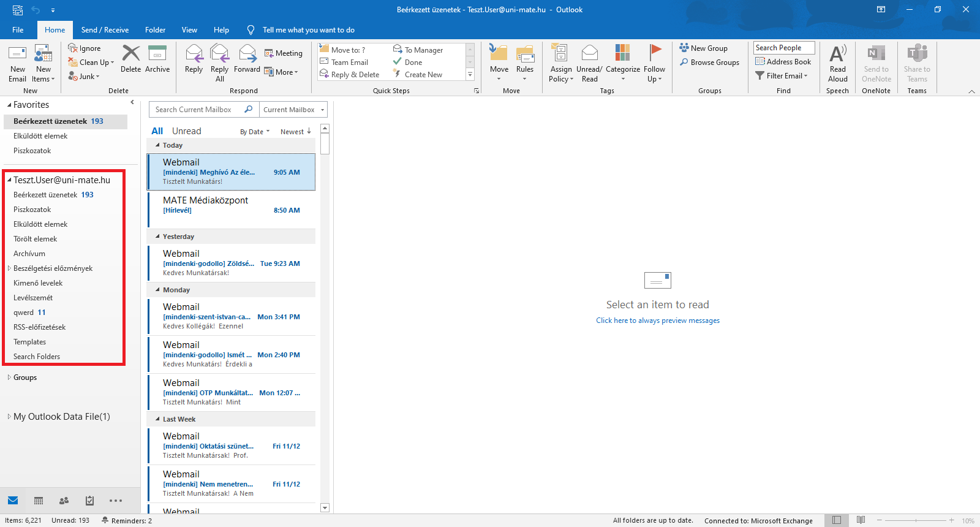The width and height of the screenshot is (980, 527).
Task: Open the Address Book
Action: click(783, 62)
